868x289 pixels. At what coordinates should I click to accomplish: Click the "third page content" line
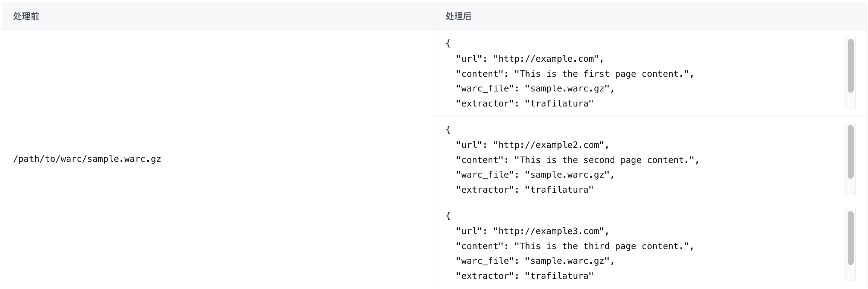(575, 246)
